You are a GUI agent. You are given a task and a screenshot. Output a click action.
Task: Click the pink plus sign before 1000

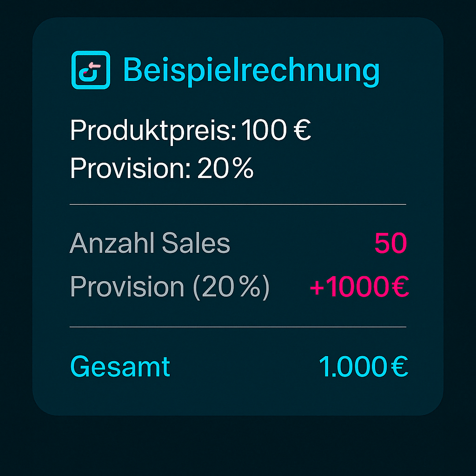pos(317,288)
